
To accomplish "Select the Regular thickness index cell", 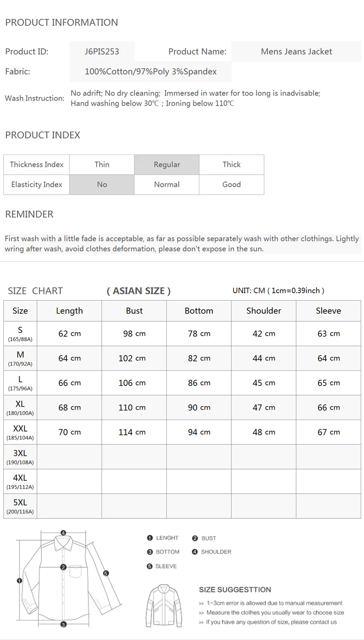I will [x=167, y=165].
